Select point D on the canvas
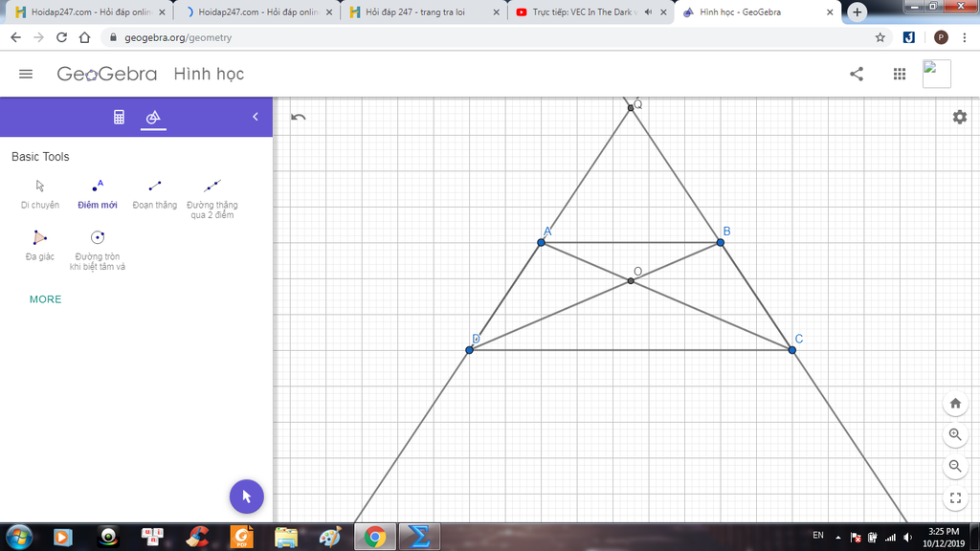This screenshot has width=980, height=551. coord(469,350)
